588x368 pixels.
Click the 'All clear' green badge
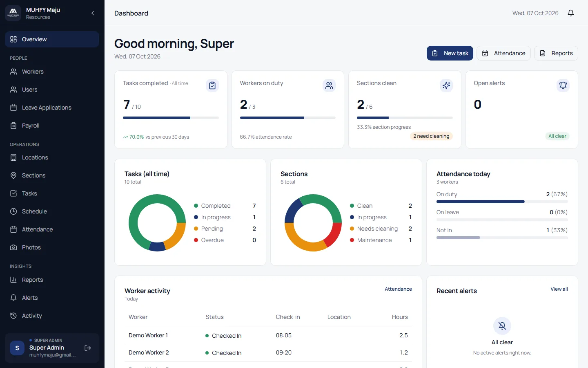557,136
